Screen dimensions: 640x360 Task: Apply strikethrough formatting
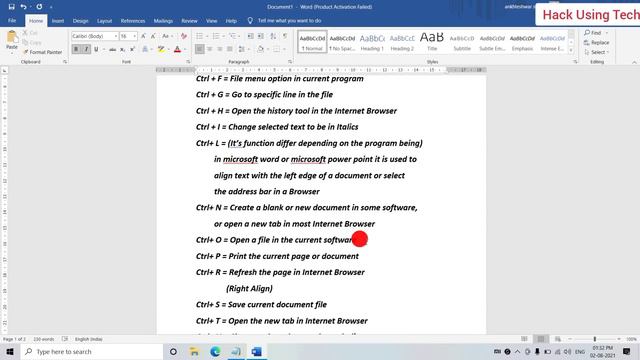[x=112, y=49]
